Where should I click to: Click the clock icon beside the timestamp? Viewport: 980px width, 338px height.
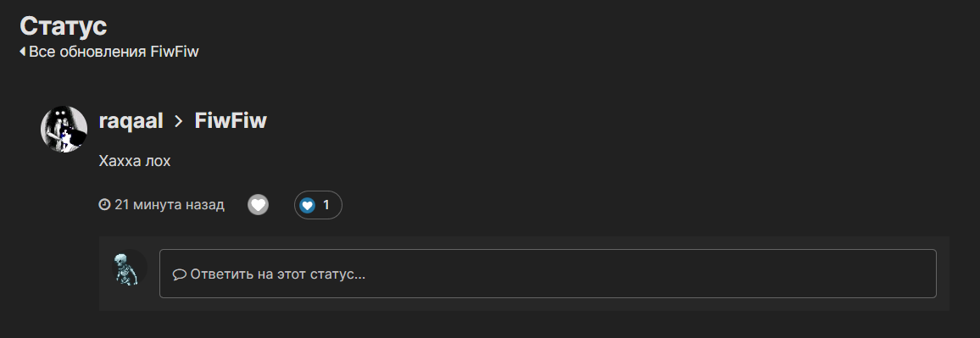pos(104,204)
